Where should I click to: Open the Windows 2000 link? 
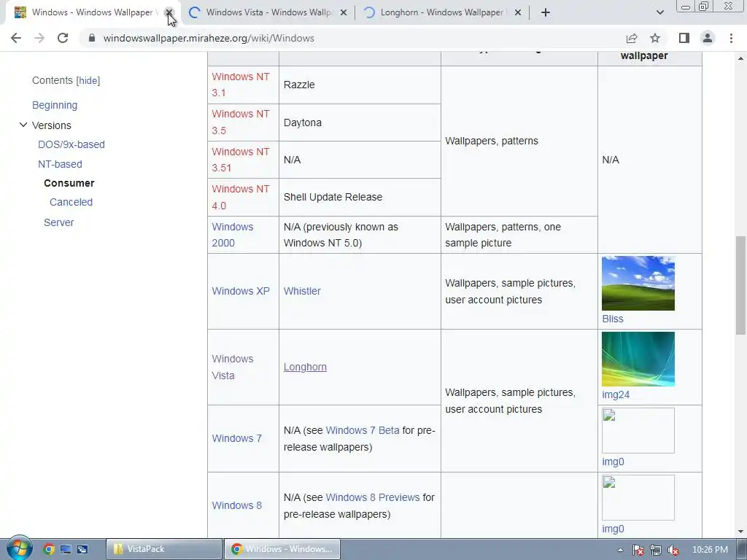click(x=233, y=235)
